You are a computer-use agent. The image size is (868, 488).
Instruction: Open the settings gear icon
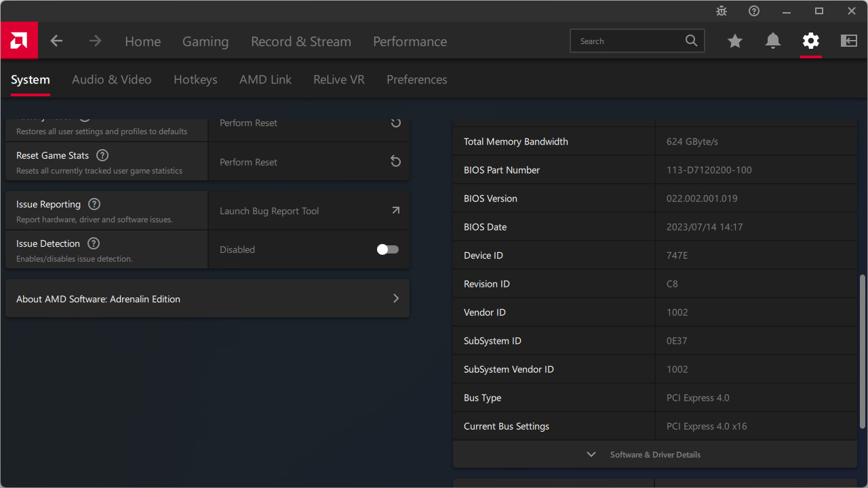811,41
